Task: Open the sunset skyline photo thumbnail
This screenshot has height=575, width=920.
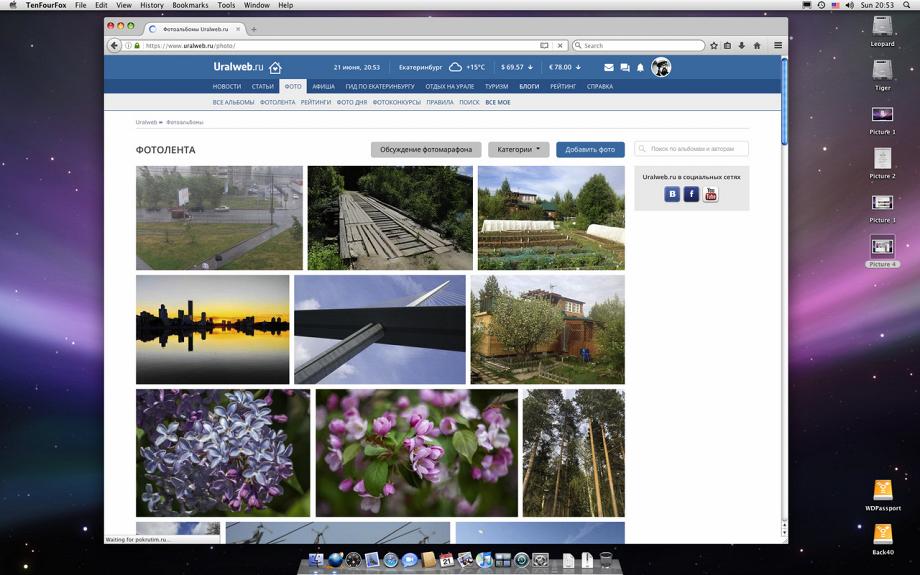Action: 212,330
